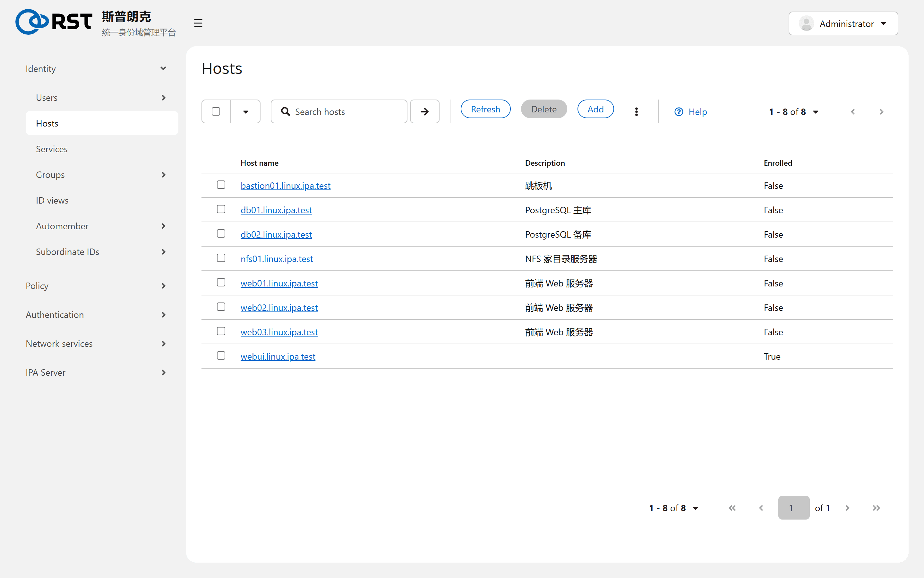Open the nfs01.linux.ipa.test host link
Viewport: 924px width, 578px height.
click(277, 259)
